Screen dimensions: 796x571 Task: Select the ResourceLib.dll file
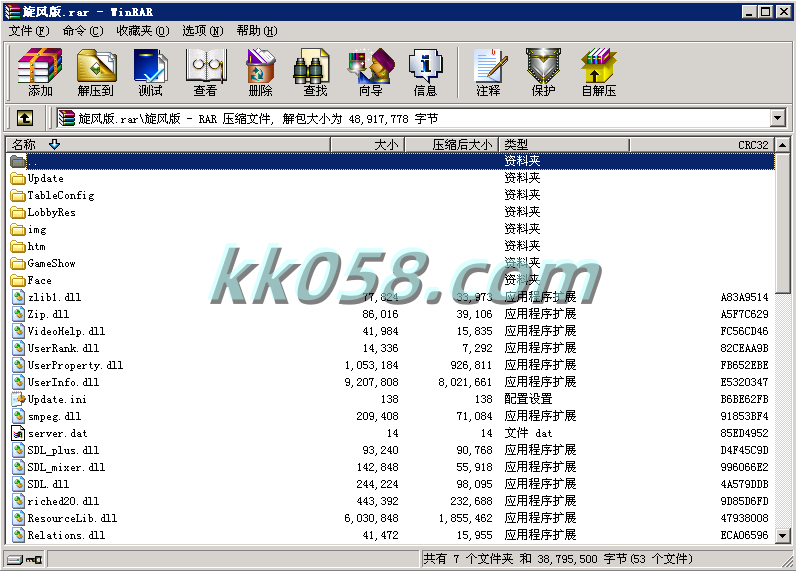click(391, 518)
